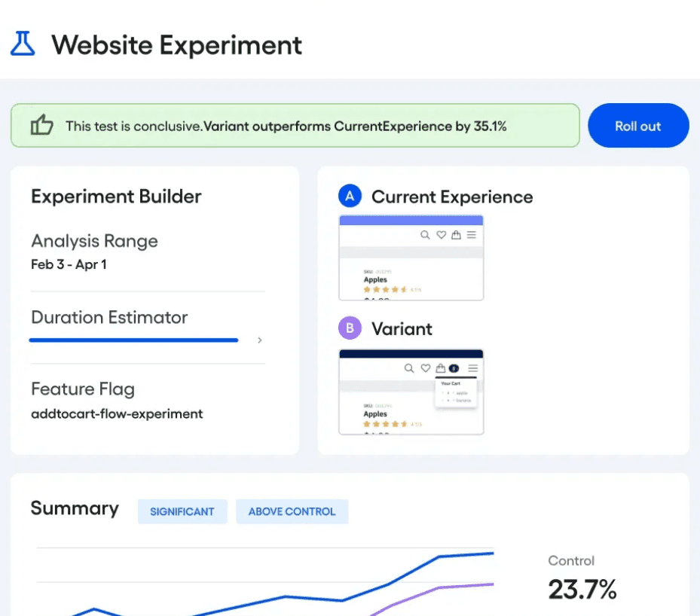Open the hamburger menu in Variant preview
Image resolution: width=700 pixels, height=616 pixels.
coord(472,368)
